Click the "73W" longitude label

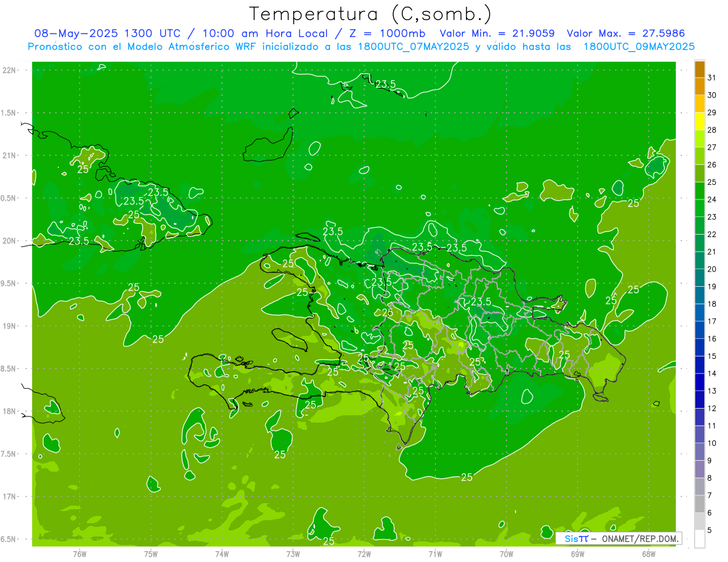[293, 554]
